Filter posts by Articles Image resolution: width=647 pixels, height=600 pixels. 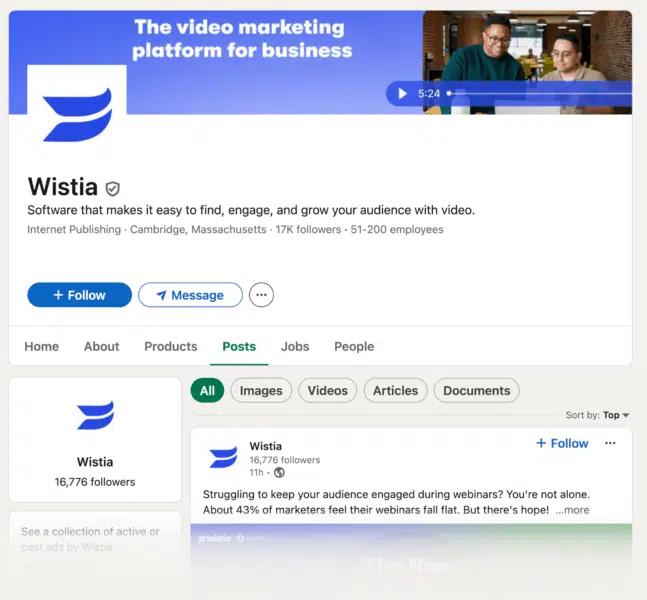coord(396,390)
